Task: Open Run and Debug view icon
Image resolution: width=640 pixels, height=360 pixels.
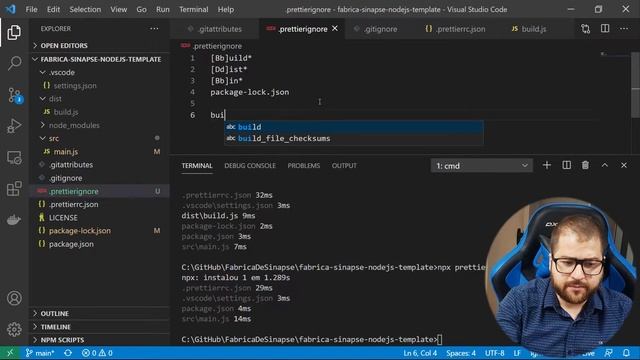Action: click(x=14, y=126)
